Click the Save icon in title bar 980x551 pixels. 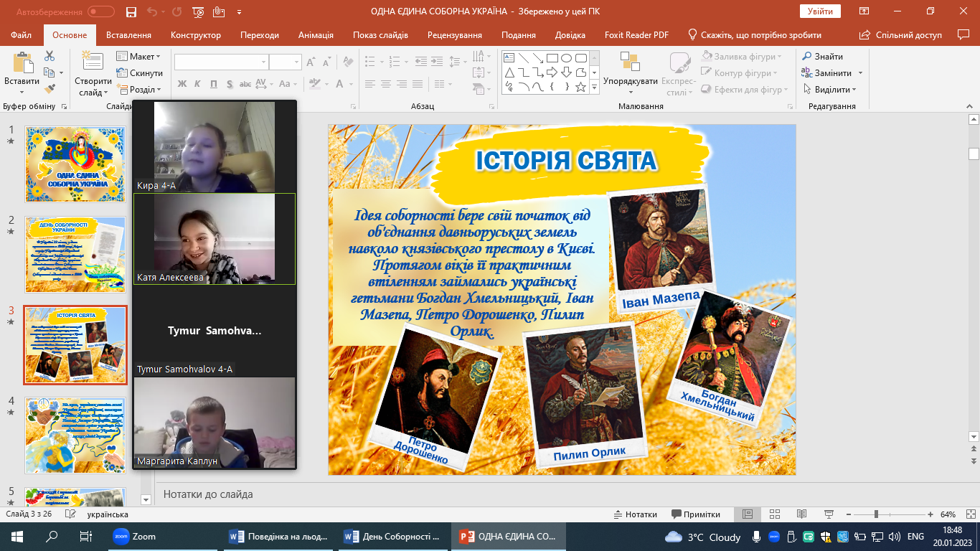tap(131, 12)
